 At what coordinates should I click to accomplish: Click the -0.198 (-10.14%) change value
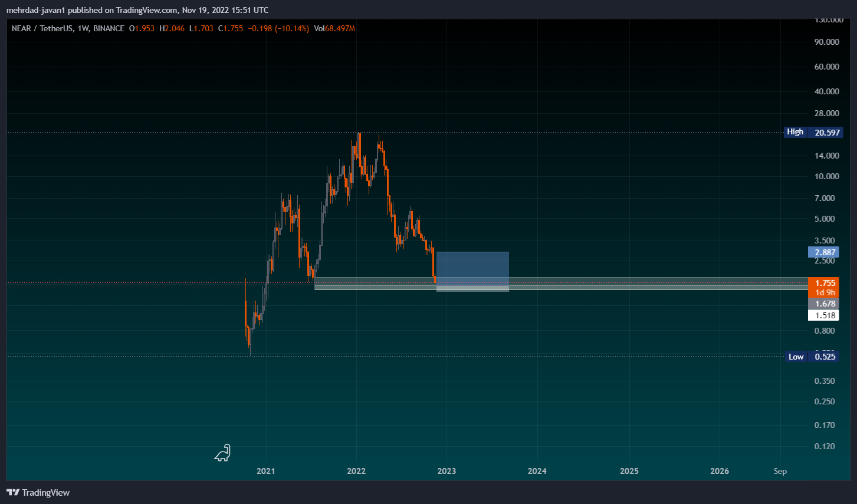(279, 28)
